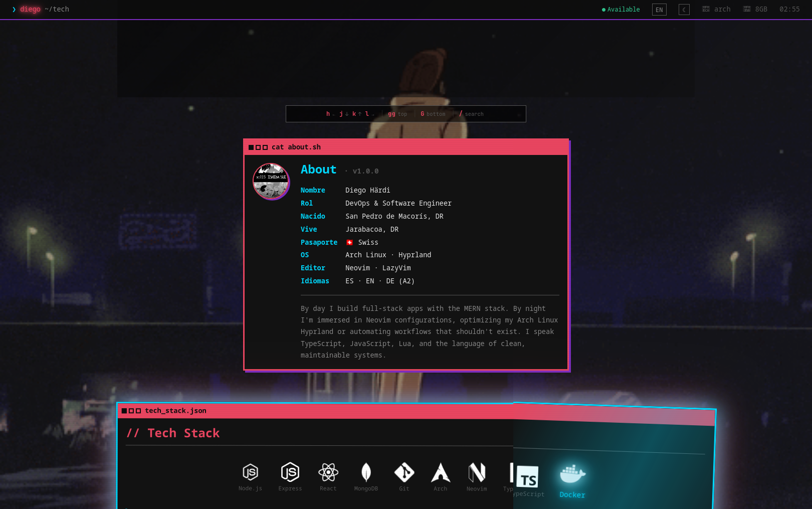Click the 8GB memory indicator
This screenshot has height=509, width=812.
tap(755, 9)
